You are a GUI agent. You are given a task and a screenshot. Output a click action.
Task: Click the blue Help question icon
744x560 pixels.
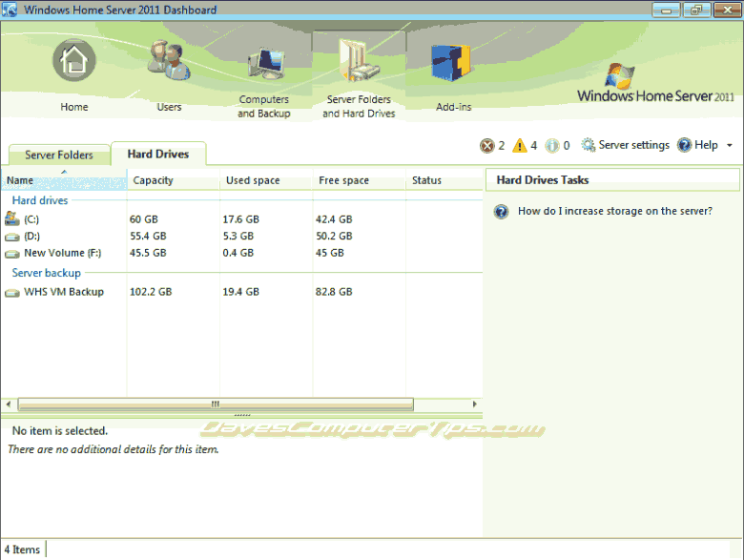[x=684, y=145]
